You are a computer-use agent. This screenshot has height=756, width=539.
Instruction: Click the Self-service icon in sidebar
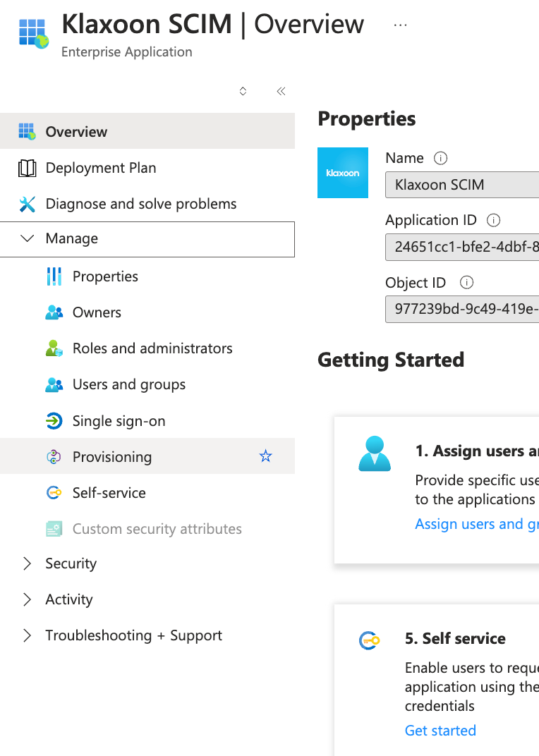[x=54, y=493]
